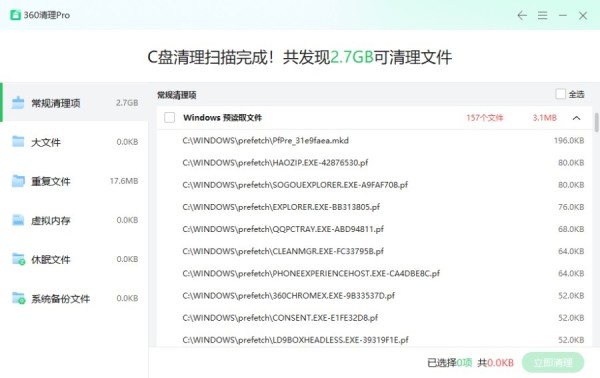600x378 pixels.
Task: Select the EXPLORER.EXE-BB313805.pf row
Action: click(x=375, y=207)
